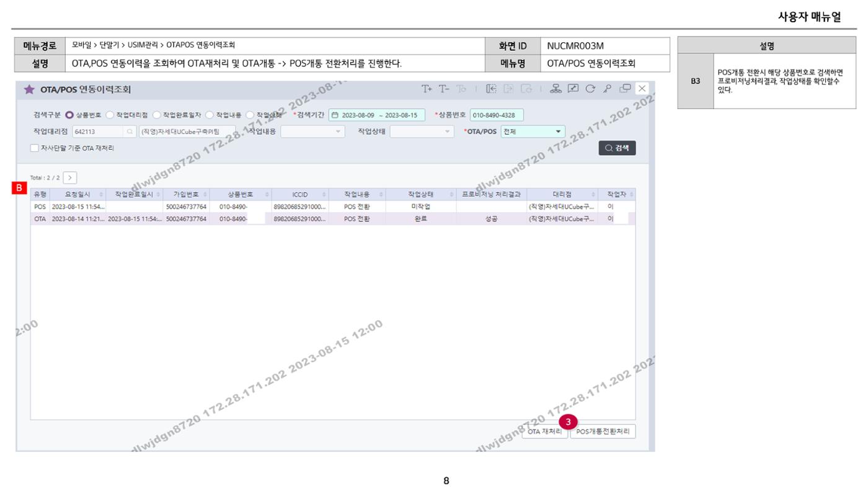Sort by the 작업완료일시 column header
Viewport: 868px width, 489px height.
coord(133,194)
